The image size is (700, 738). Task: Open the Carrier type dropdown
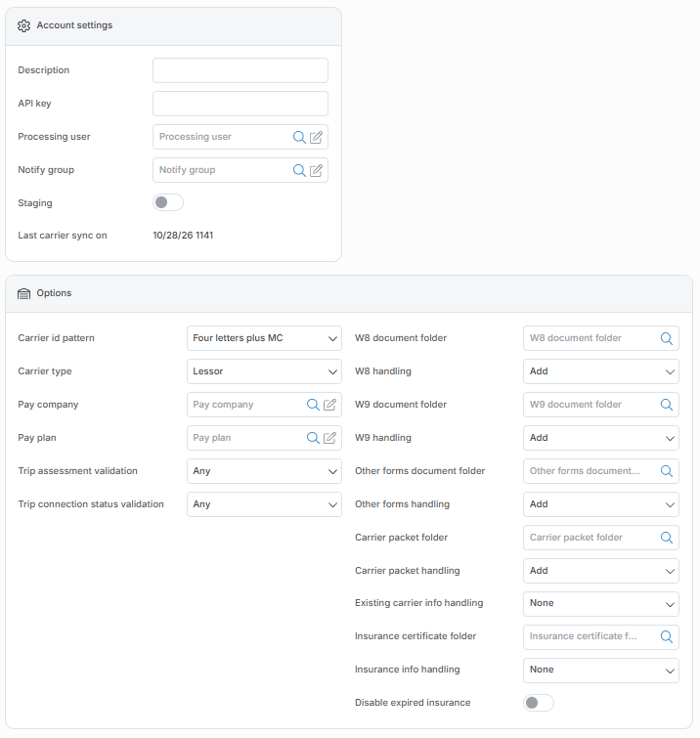[x=264, y=371]
